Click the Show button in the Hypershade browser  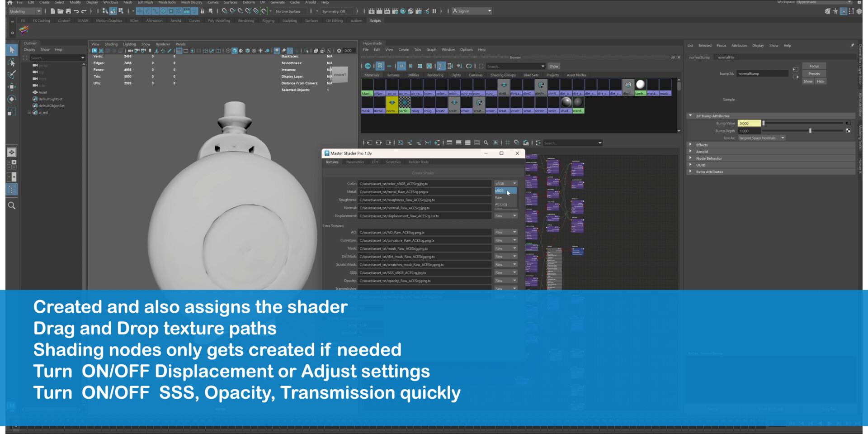tap(553, 66)
